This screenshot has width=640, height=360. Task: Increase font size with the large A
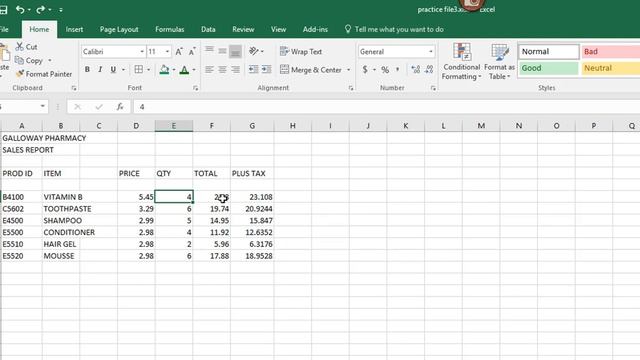[179, 52]
